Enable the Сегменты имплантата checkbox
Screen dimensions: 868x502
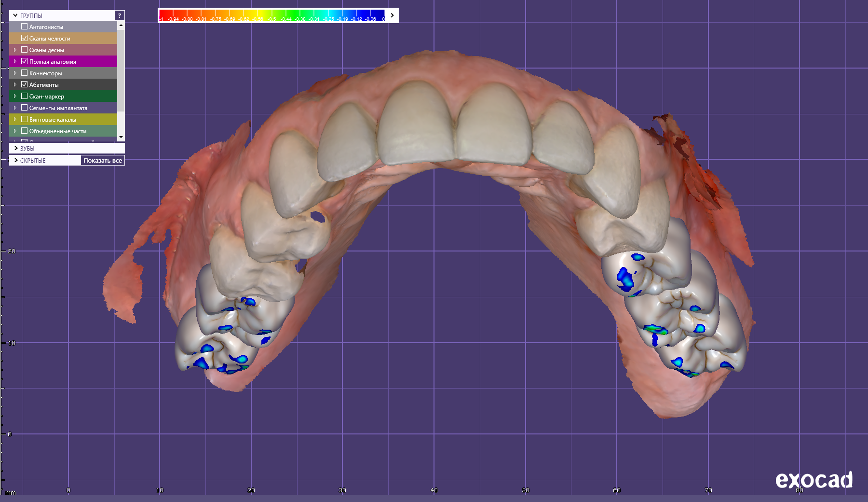pyautogui.click(x=24, y=108)
